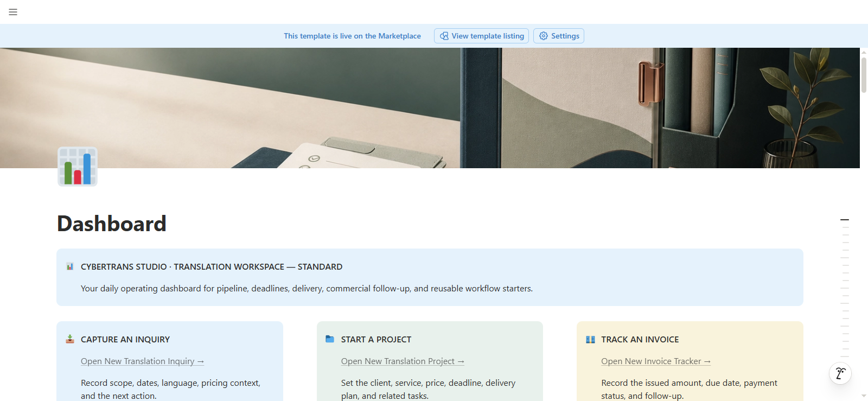The image size is (868, 401).
Task: Click 'This template is live on the Marketplace' text
Action: coord(352,36)
